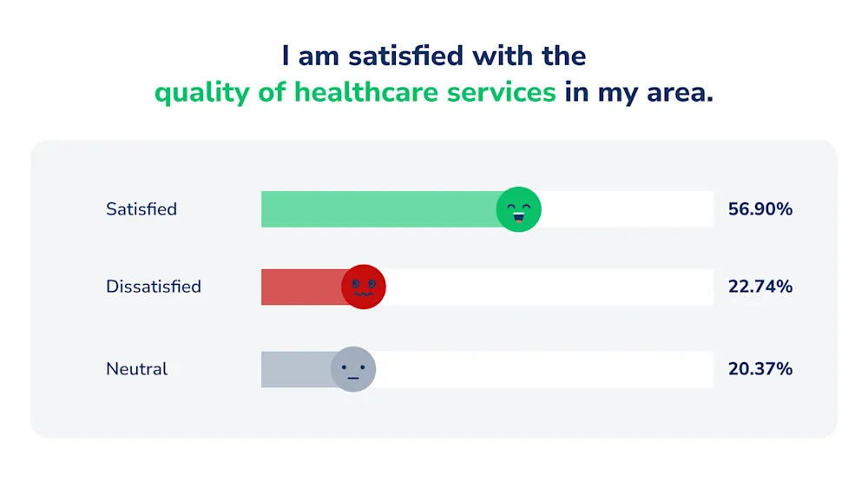Click the red filled Dissatisfied bar
The height and width of the screenshot is (489, 868).
point(301,287)
